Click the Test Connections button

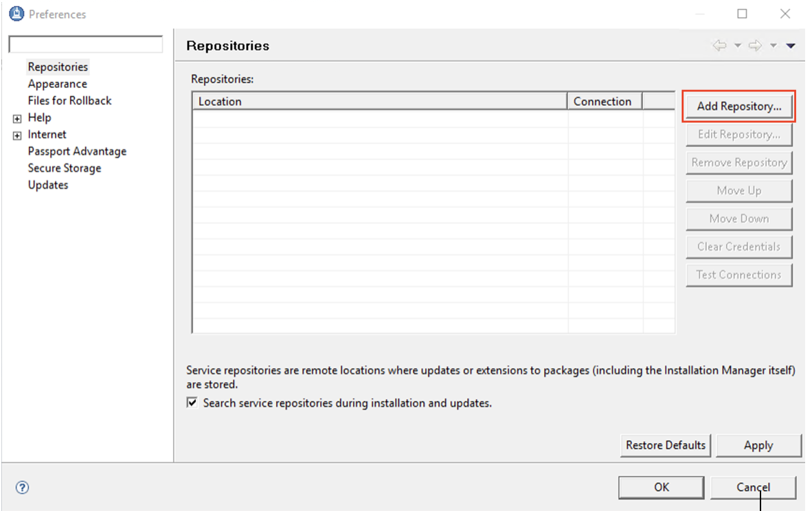(x=739, y=275)
